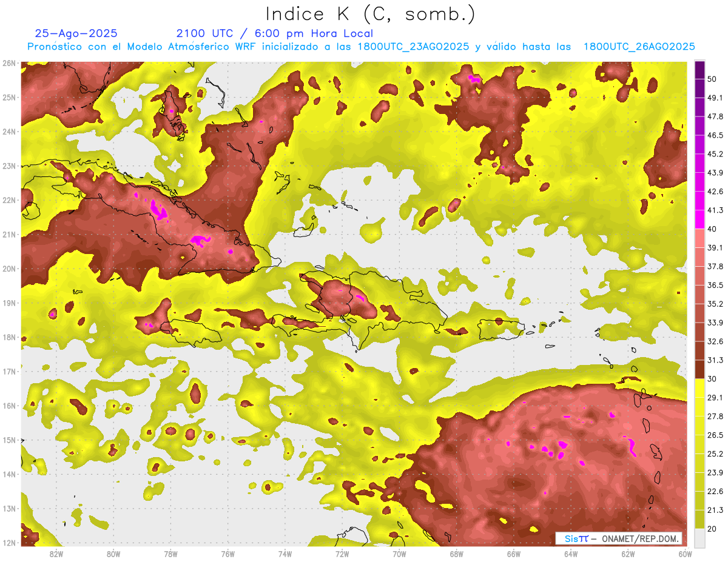The width and height of the screenshot is (728, 562).
Task: Click the color scale value "21.3"
Action: coord(715,510)
